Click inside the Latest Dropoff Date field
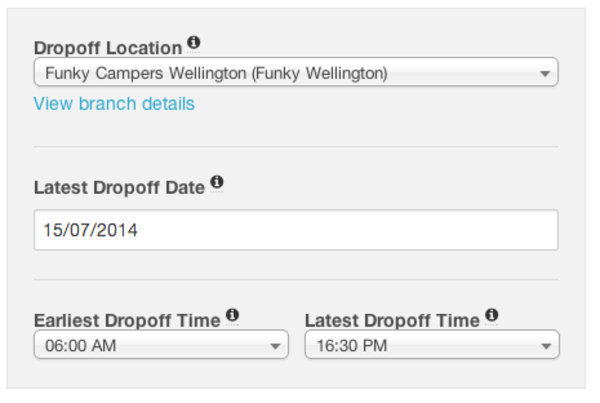 [x=296, y=230]
